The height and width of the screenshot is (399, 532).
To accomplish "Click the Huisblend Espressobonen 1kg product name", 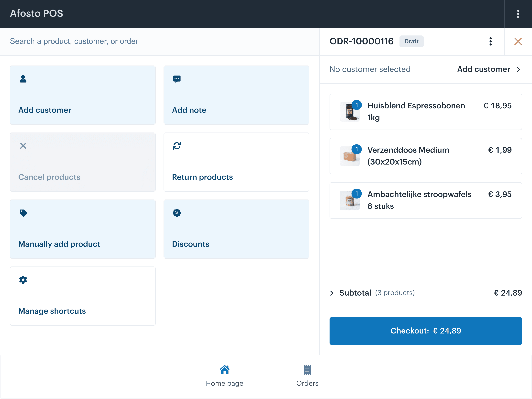I will [416, 112].
